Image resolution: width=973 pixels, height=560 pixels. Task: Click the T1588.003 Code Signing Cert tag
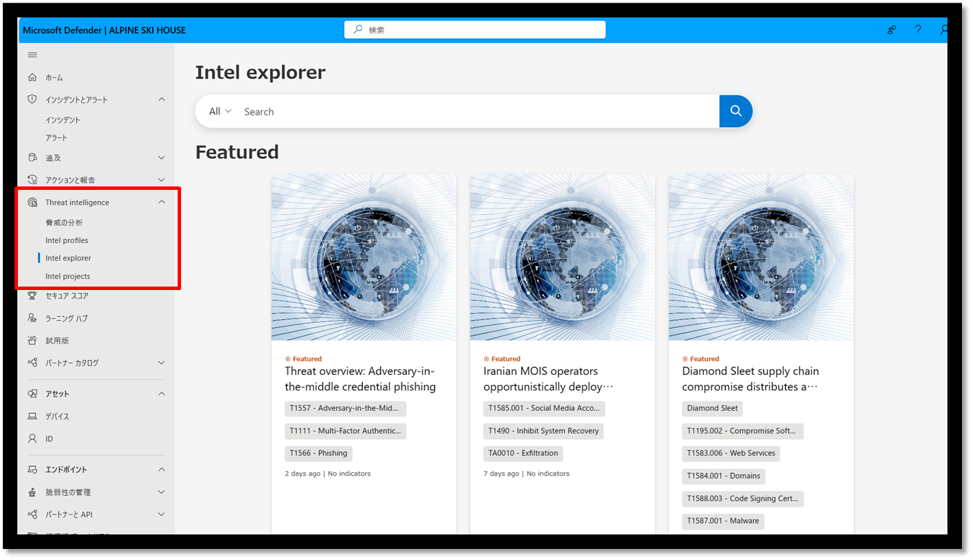[743, 499]
